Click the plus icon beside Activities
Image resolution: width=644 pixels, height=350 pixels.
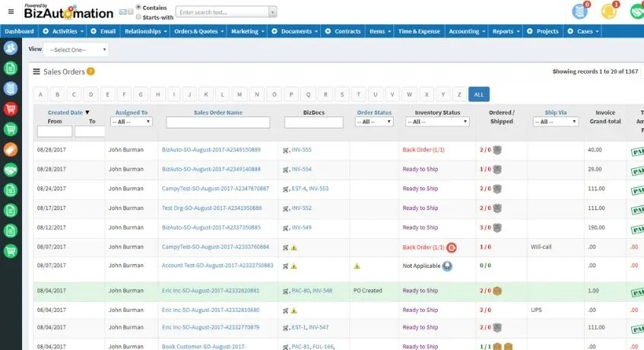(46, 31)
